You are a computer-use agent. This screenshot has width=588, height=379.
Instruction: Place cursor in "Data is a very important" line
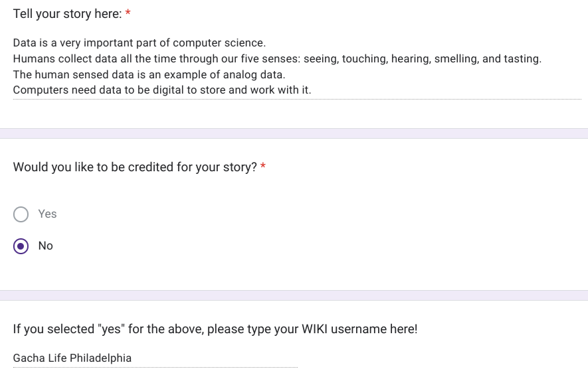coord(140,43)
